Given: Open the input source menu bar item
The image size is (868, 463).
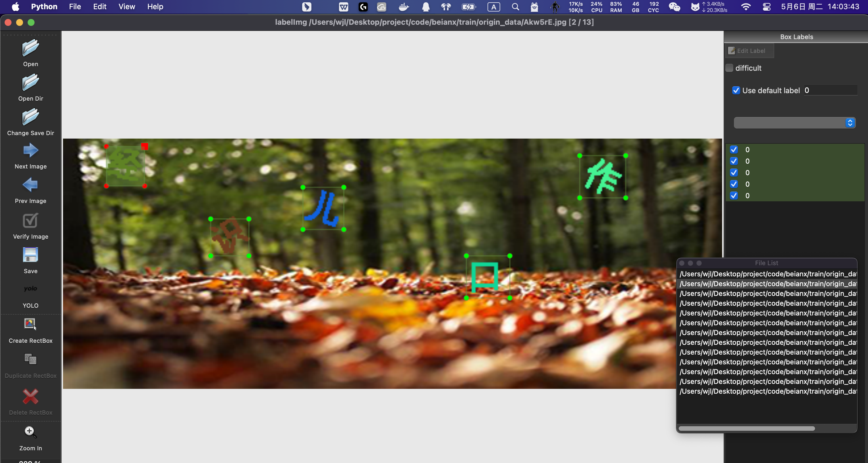Looking at the screenshot, I should coord(494,7).
